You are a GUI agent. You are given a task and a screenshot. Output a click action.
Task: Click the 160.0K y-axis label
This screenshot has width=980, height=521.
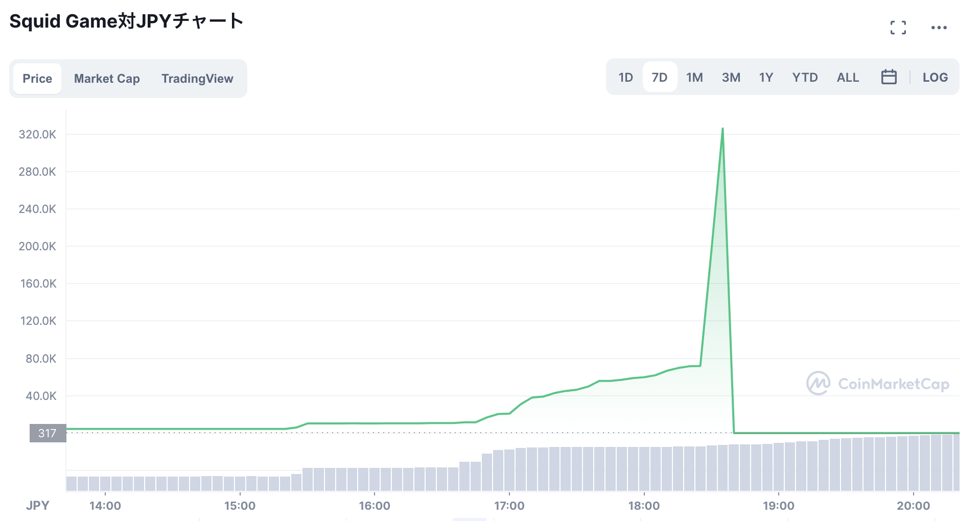pyautogui.click(x=38, y=283)
